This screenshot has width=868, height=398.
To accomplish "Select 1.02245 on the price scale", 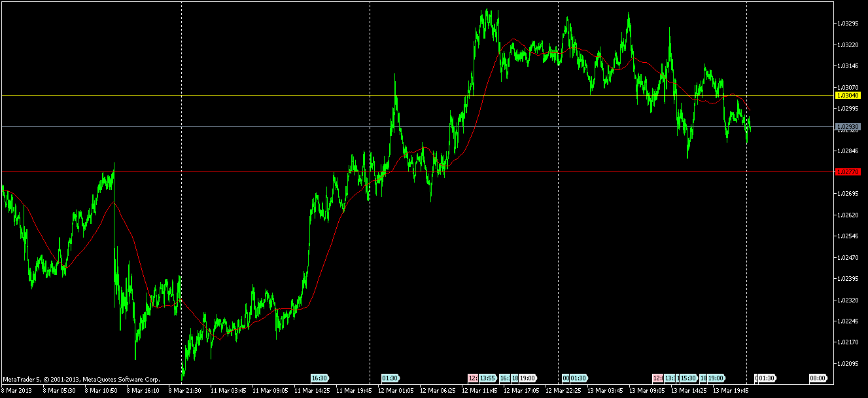I will click(x=848, y=321).
